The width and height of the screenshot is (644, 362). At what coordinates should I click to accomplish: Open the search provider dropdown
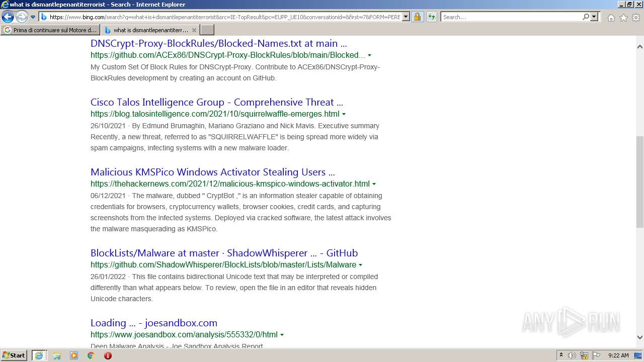tap(594, 17)
